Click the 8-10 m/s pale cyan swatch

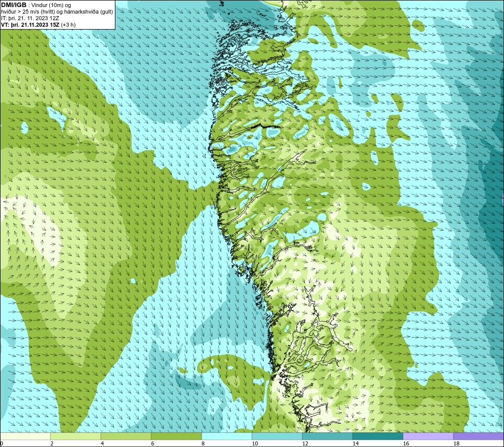[x=227, y=436]
